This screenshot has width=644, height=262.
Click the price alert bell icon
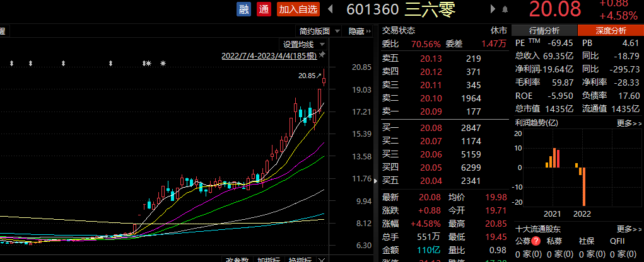[504, 9]
